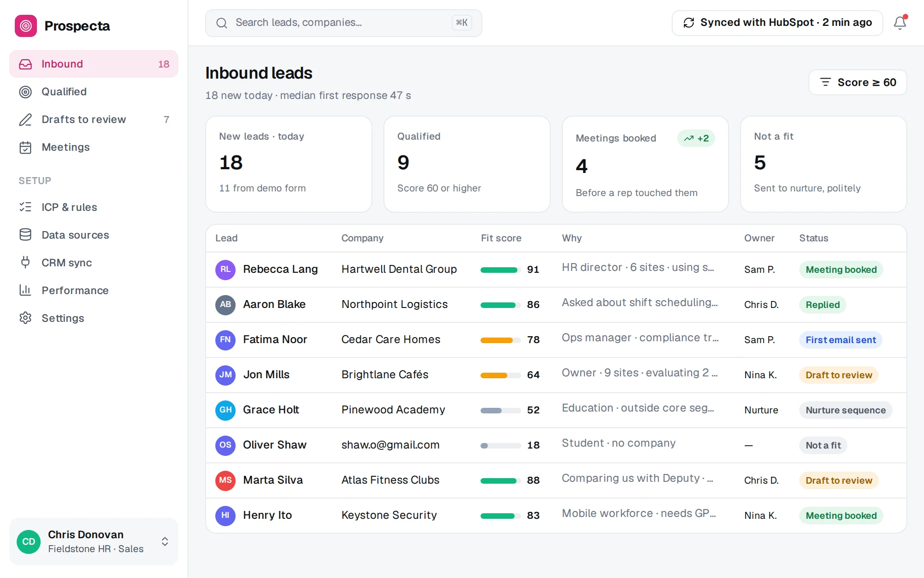The image size is (924, 578).
Task: Click Jon Mills' Draft to review badge
Action: click(839, 375)
